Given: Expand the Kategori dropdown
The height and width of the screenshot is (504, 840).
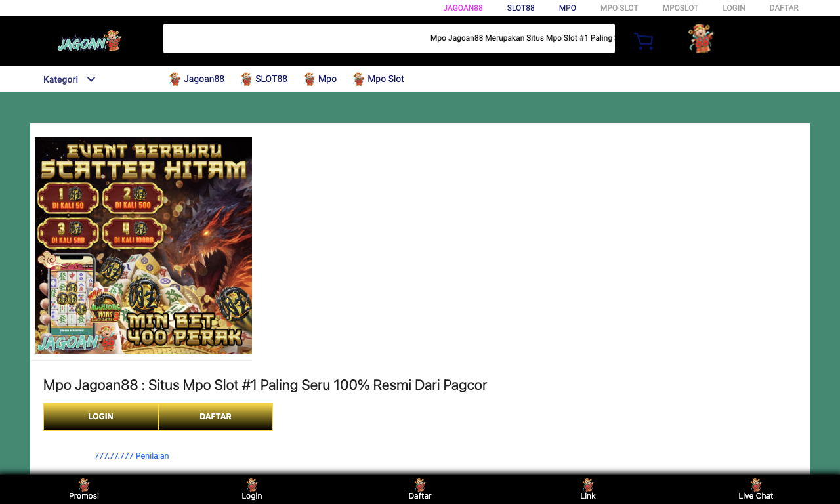Looking at the screenshot, I should [70, 79].
